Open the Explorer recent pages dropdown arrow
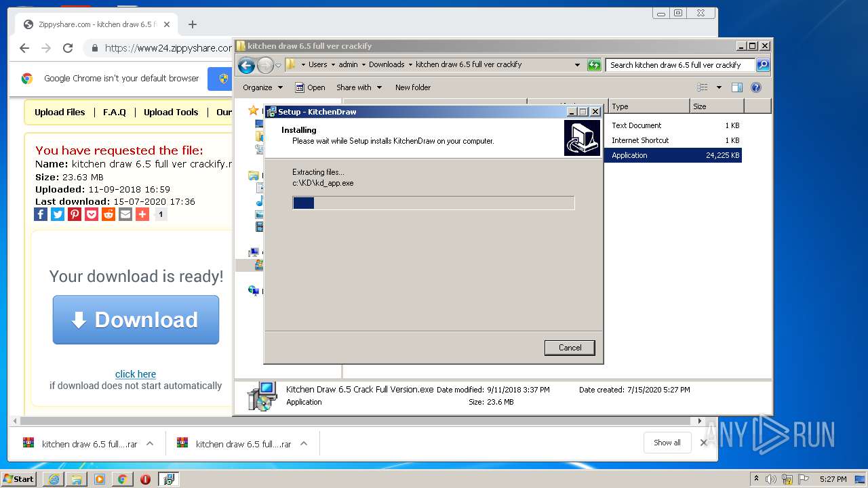868x488 pixels. click(x=278, y=65)
